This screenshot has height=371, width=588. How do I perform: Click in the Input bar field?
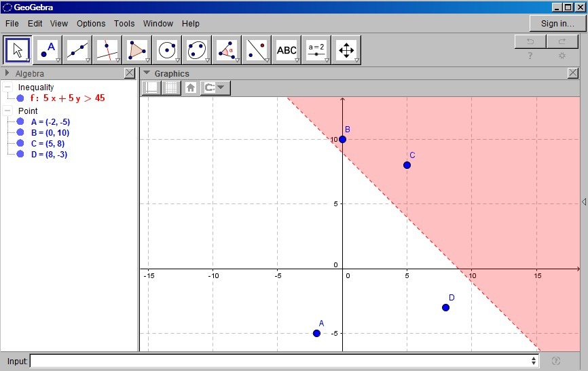[x=280, y=361]
